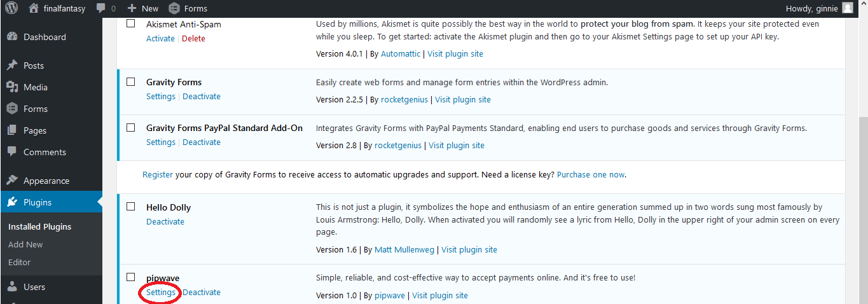The width and height of the screenshot is (868, 304).
Task: Tick the Akismet Anti-Spam checkbox
Action: 131,24
